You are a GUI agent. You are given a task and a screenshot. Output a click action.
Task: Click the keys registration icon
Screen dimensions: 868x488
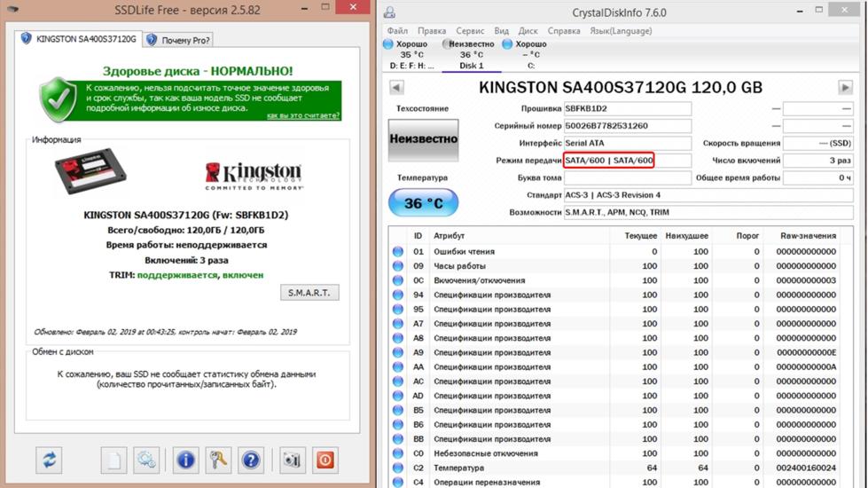coord(218,460)
